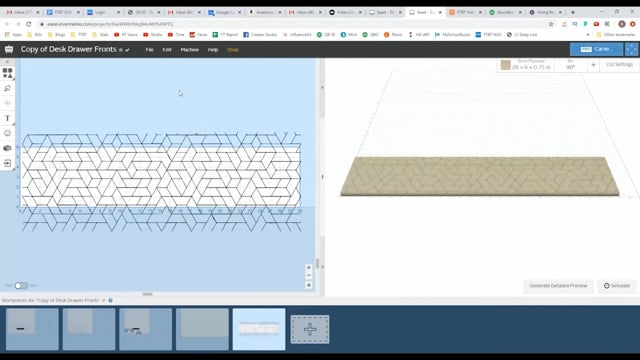
Task: Select the first workpiece thumbnail
Action: click(x=32, y=329)
